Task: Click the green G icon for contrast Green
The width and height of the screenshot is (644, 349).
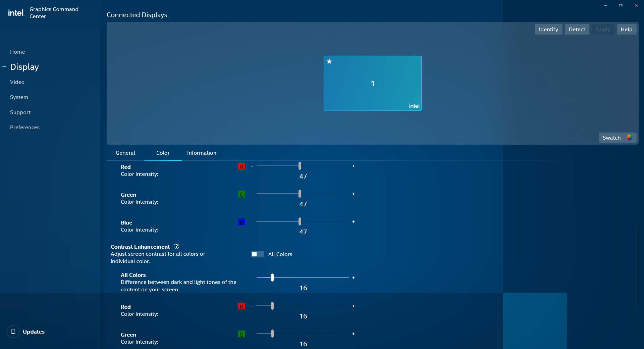Action: click(x=241, y=334)
